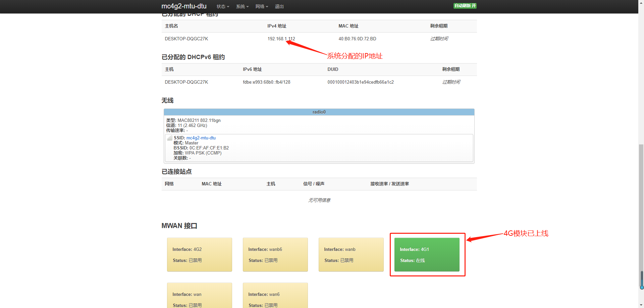This screenshot has height=308, width=644.
Task: Click BSSID 0C:EF:AF:CF:E1:B2 text
Action: coord(201,148)
